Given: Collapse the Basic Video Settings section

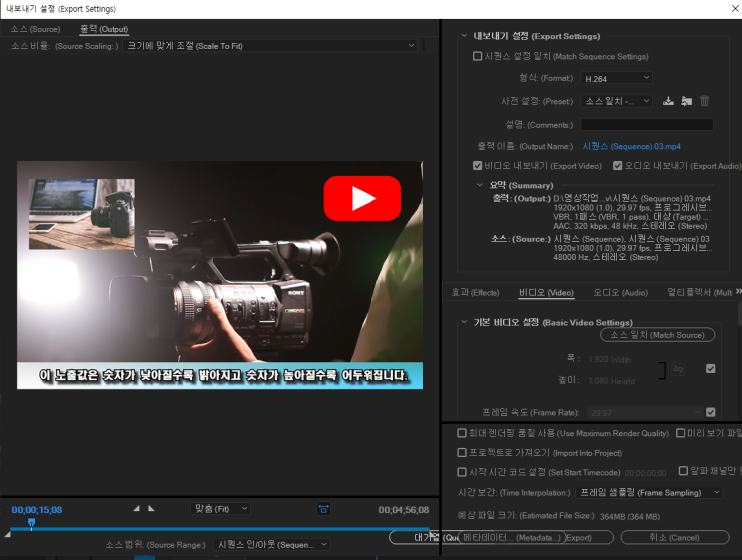Looking at the screenshot, I should [464, 322].
